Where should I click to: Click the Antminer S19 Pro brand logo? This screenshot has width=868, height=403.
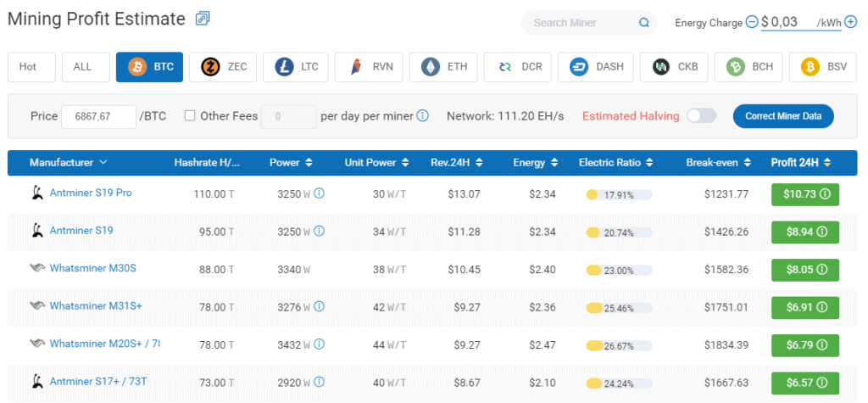coord(36,193)
